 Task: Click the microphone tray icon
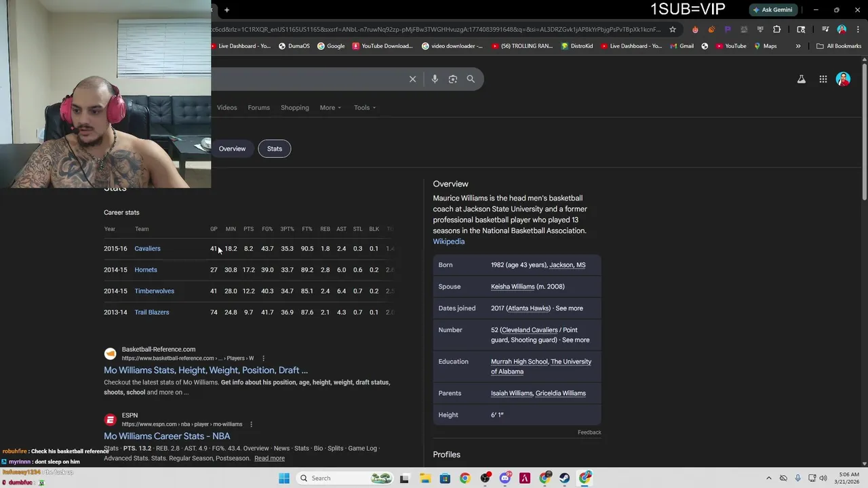[x=797, y=478]
